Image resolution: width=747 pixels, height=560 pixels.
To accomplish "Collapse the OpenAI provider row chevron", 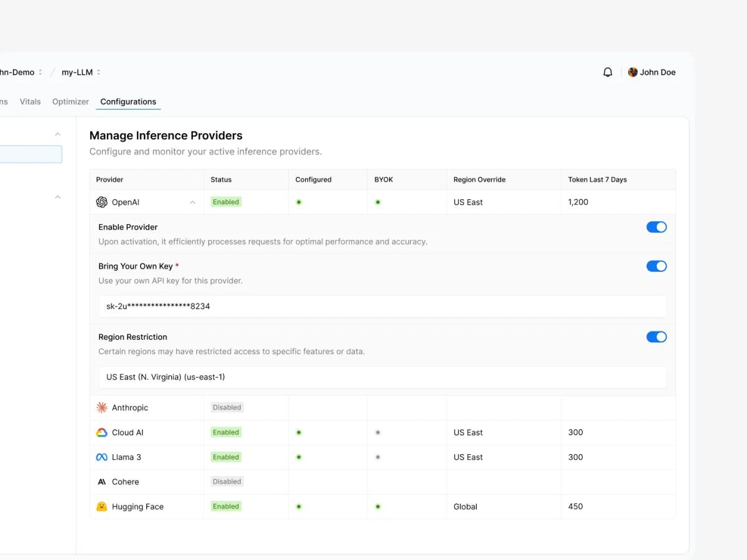I will (192, 202).
